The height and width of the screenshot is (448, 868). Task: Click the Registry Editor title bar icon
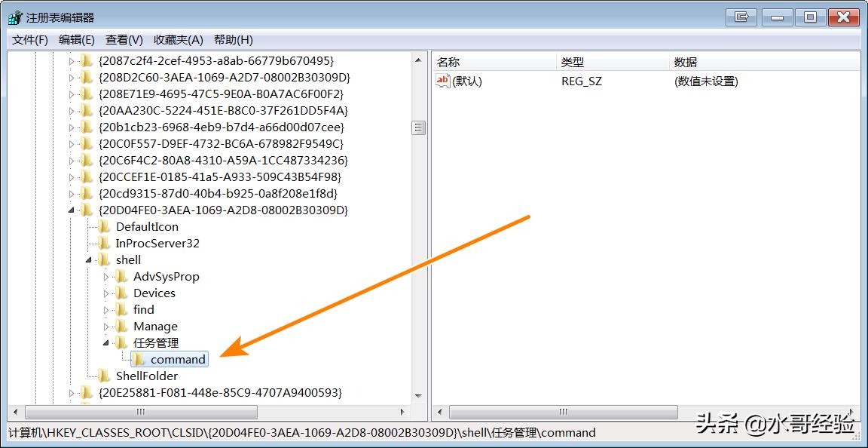pyautogui.click(x=16, y=17)
